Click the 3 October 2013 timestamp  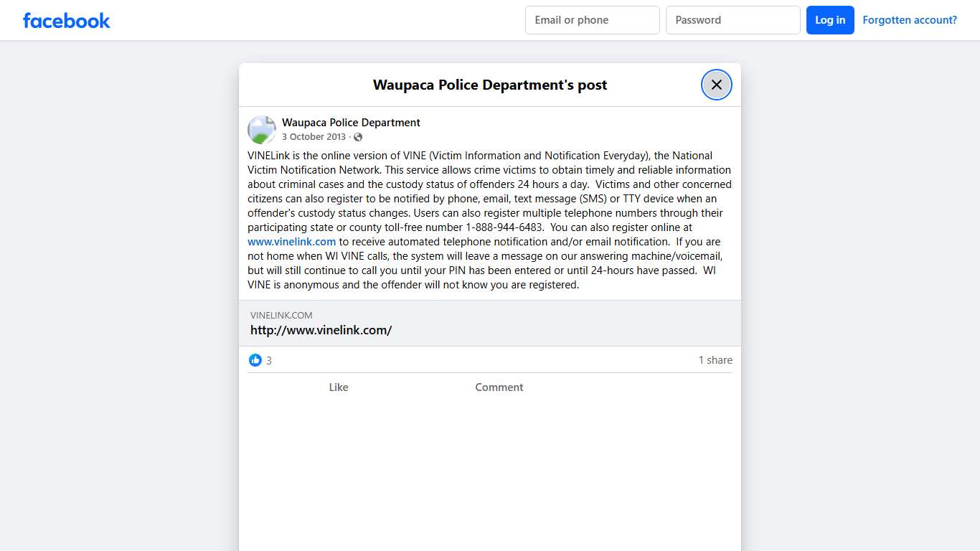[x=314, y=136]
